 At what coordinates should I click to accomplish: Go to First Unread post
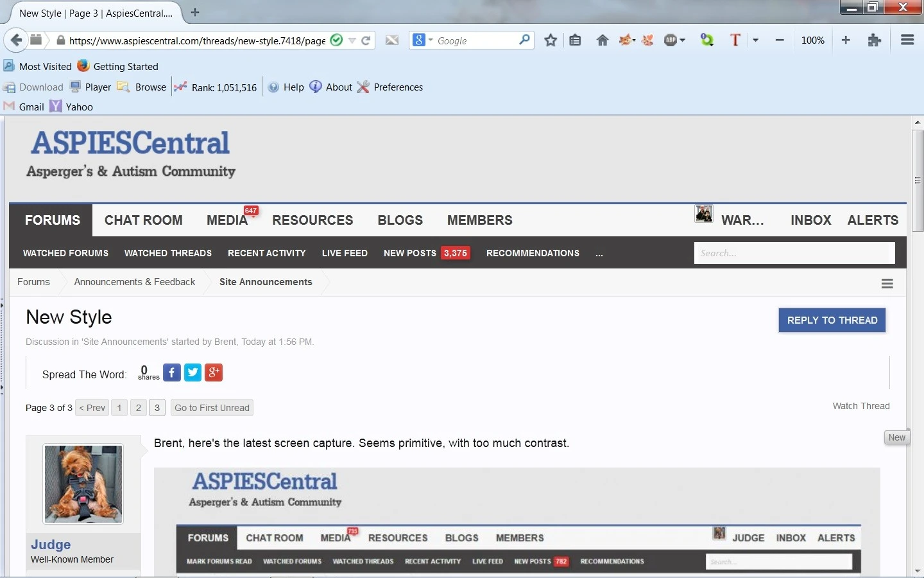(212, 408)
